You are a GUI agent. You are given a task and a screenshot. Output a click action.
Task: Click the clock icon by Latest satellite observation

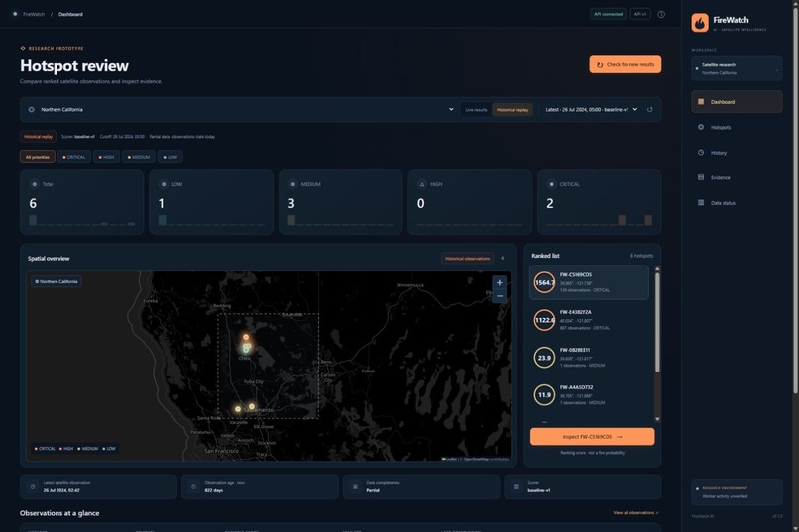33,487
